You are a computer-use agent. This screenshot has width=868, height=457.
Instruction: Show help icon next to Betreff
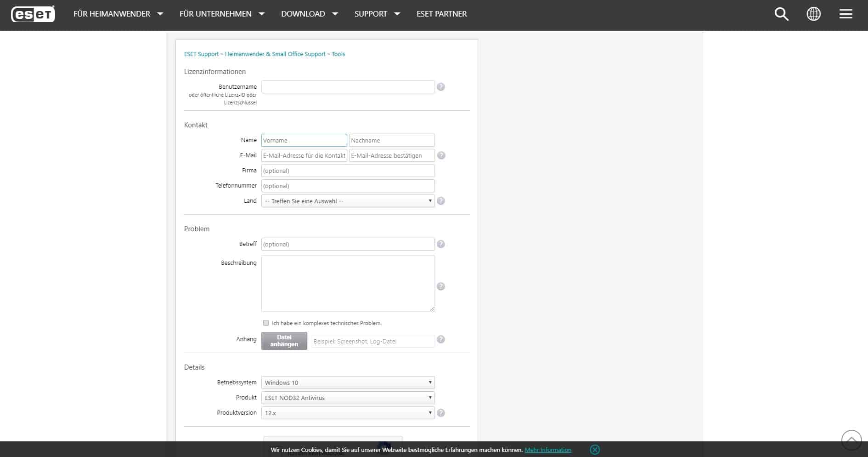click(440, 244)
